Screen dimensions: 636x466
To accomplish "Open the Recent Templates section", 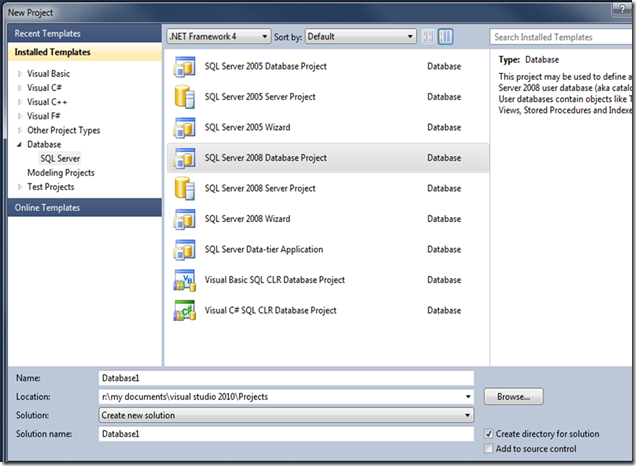I will coord(84,33).
